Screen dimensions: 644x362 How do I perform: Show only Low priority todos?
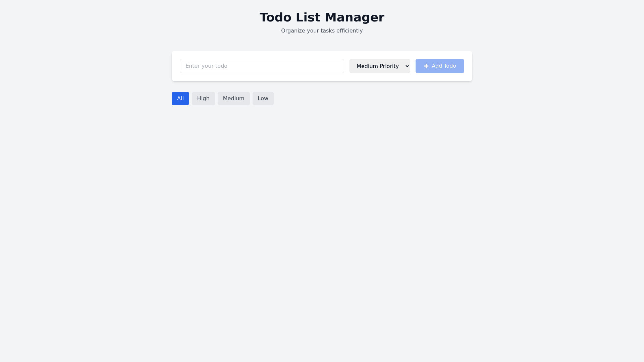click(263, 99)
